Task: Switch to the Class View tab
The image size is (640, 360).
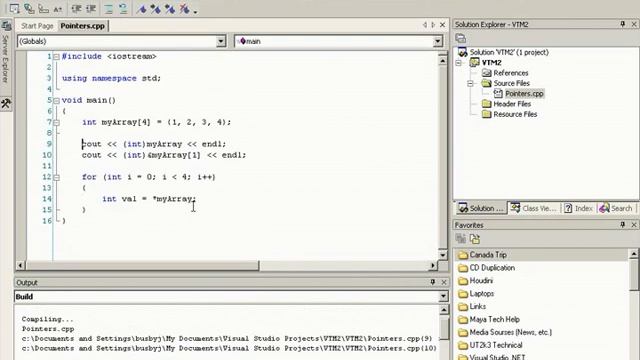Action: pyautogui.click(x=534, y=209)
